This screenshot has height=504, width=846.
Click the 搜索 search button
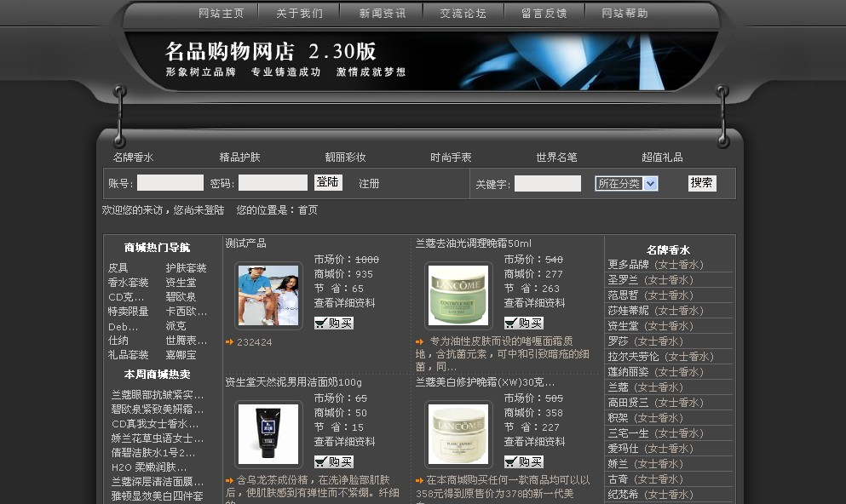coord(702,183)
